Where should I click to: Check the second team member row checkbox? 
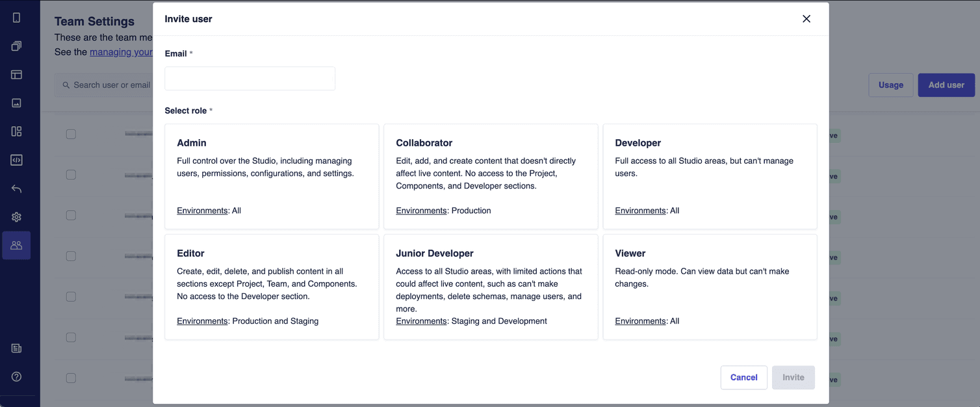point(71,174)
